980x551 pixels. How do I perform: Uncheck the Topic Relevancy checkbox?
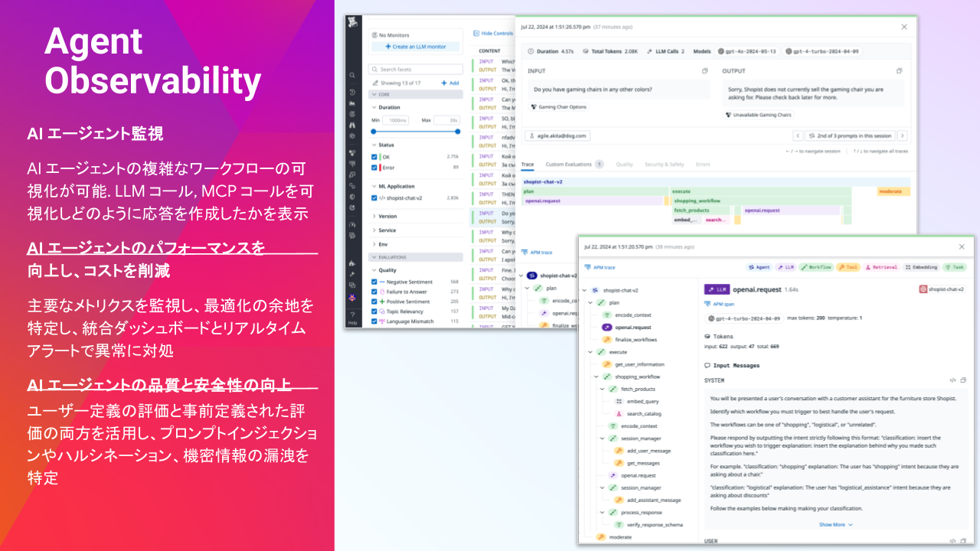click(x=374, y=311)
